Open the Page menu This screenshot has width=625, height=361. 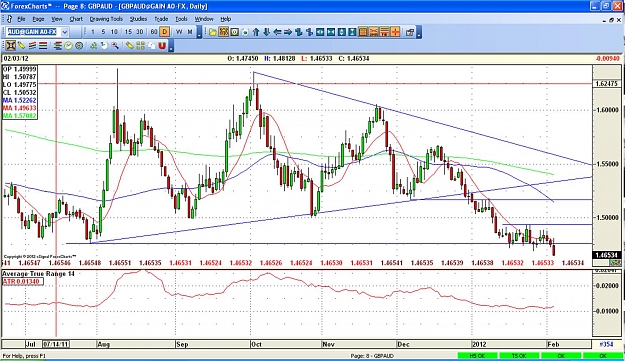(38, 19)
